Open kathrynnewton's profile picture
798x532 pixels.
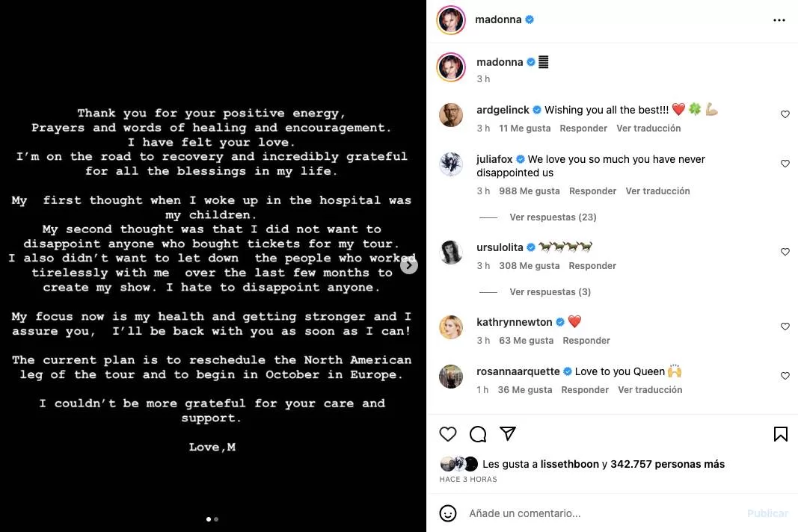pos(451,327)
